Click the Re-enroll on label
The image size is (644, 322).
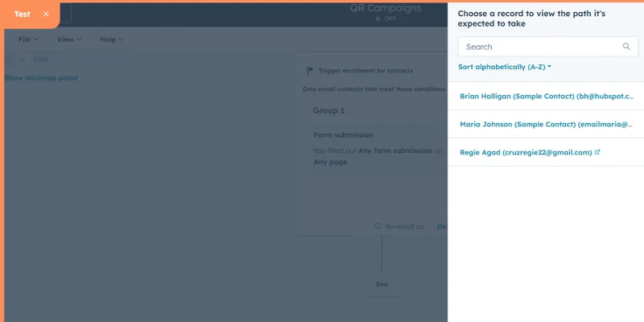(x=405, y=227)
